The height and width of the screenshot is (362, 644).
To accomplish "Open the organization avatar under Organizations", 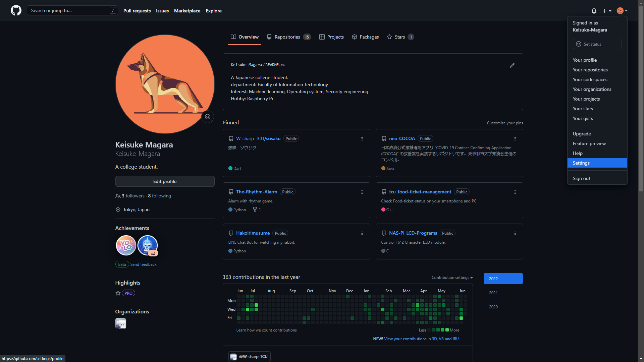I will click(120, 323).
